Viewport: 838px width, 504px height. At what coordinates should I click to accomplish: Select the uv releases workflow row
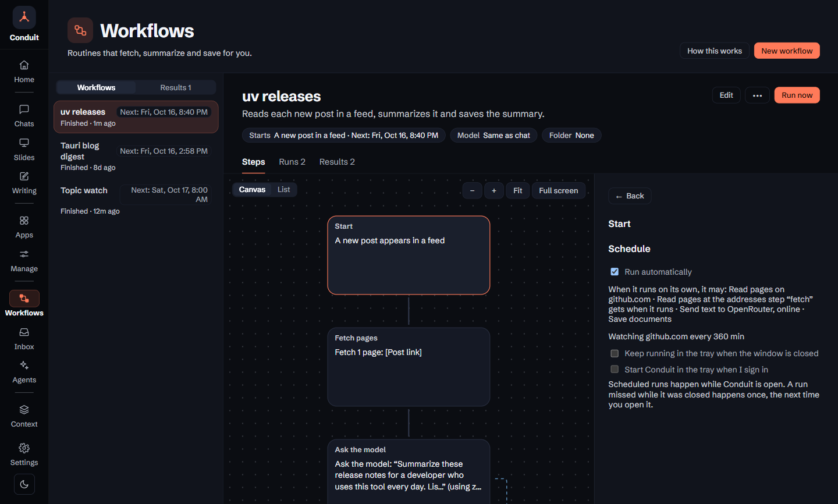pos(136,117)
